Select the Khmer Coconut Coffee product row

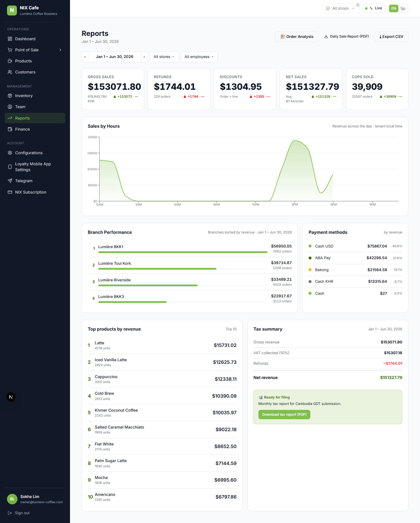point(162,413)
